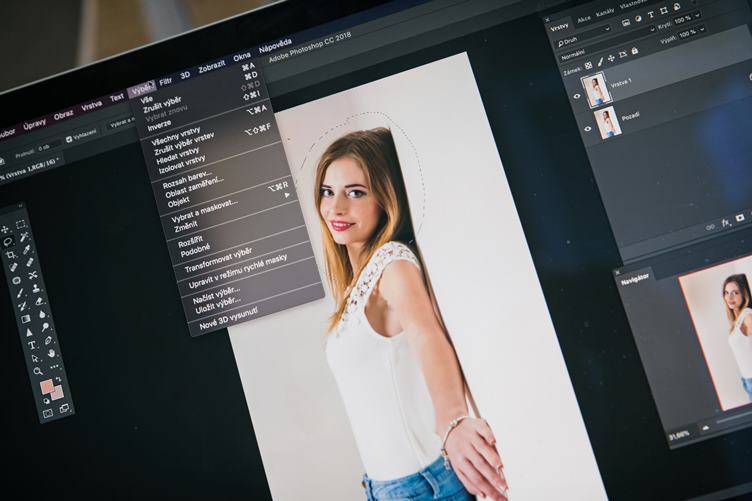Open the Zobrazit menu
The image size is (752, 501).
[x=212, y=66]
